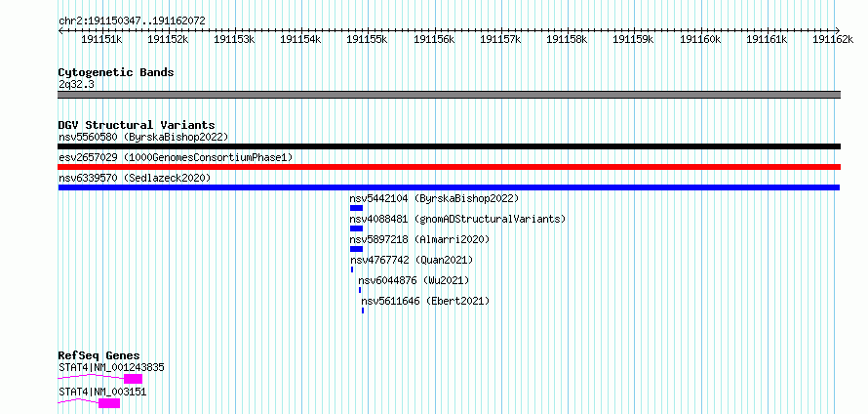The width and height of the screenshot is (868, 414).
Task: Click the 191162k ruler tick label
Action: (833, 39)
